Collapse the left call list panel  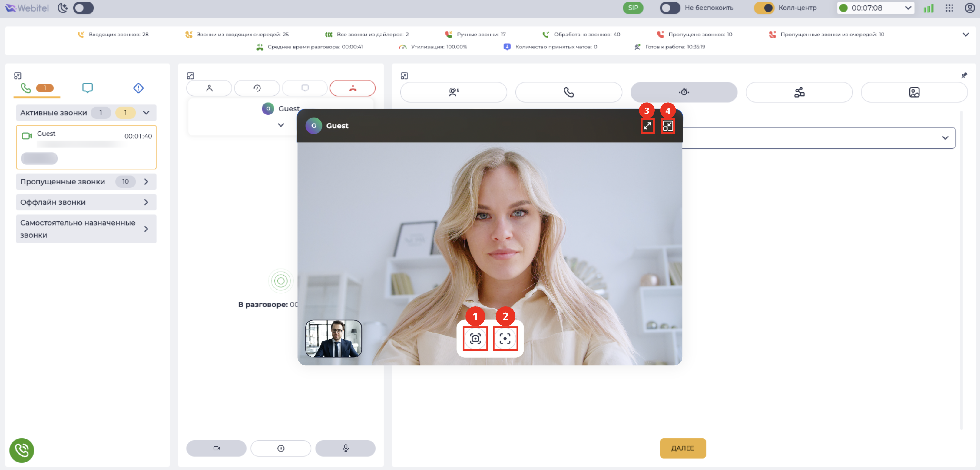pyautogui.click(x=18, y=76)
